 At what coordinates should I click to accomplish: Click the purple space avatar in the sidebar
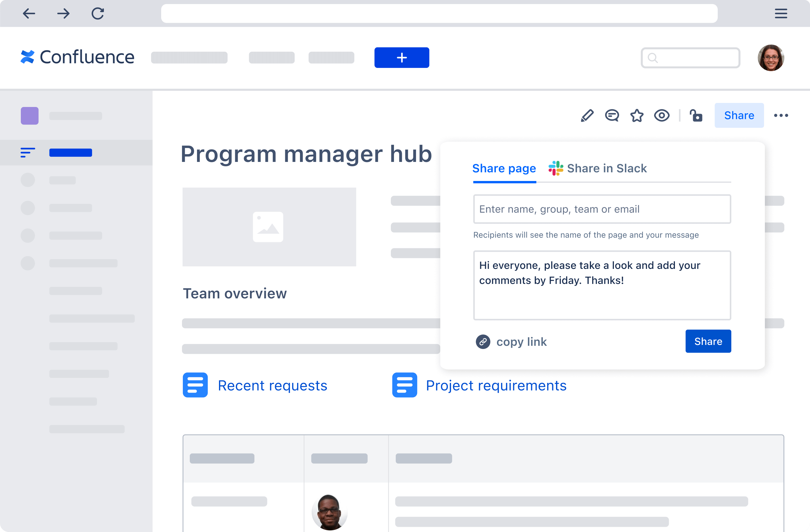(30, 116)
